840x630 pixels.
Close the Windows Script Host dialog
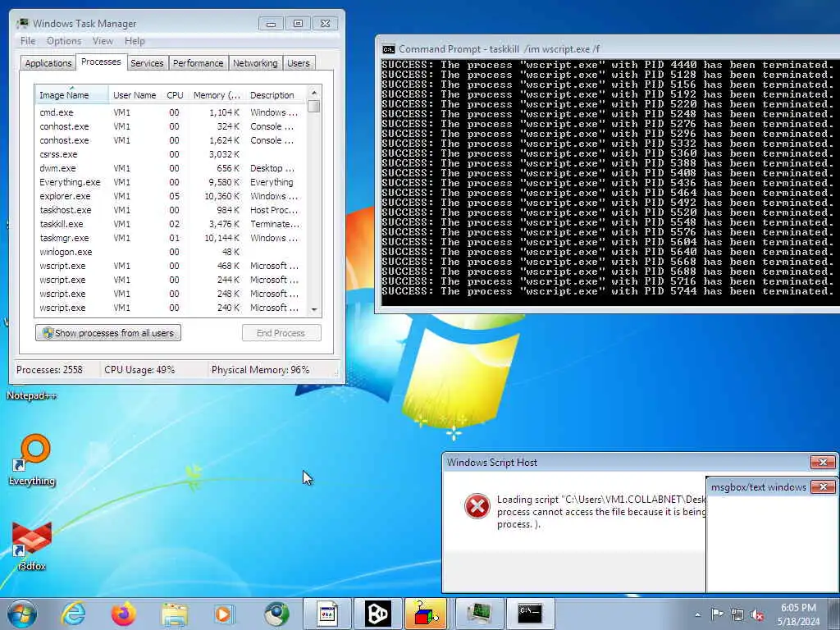(823, 462)
